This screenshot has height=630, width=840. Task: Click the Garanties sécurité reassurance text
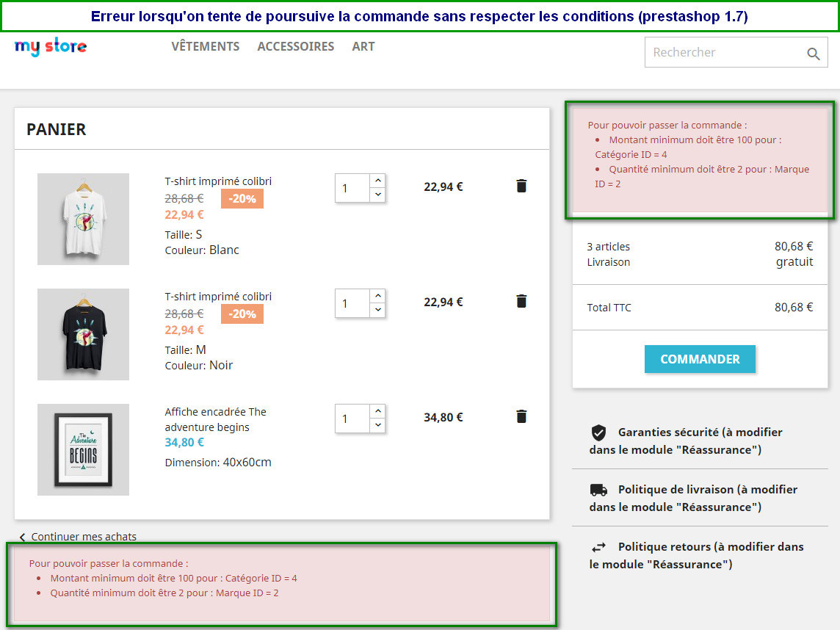click(687, 441)
